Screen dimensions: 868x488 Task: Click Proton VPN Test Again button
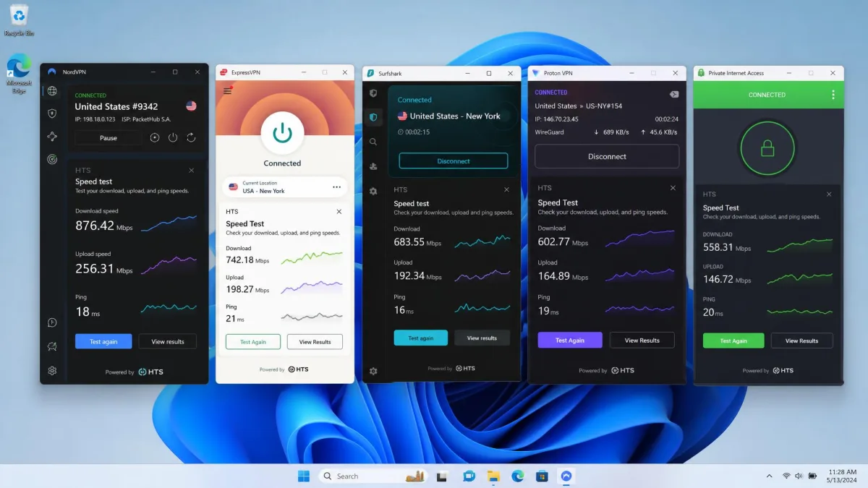pyautogui.click(x=570, y=340)
